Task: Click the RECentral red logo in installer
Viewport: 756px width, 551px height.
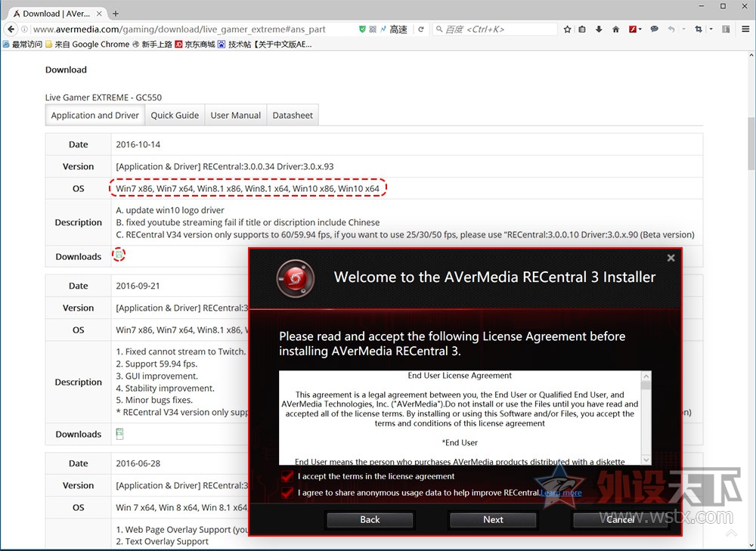Action: (296, 278)
